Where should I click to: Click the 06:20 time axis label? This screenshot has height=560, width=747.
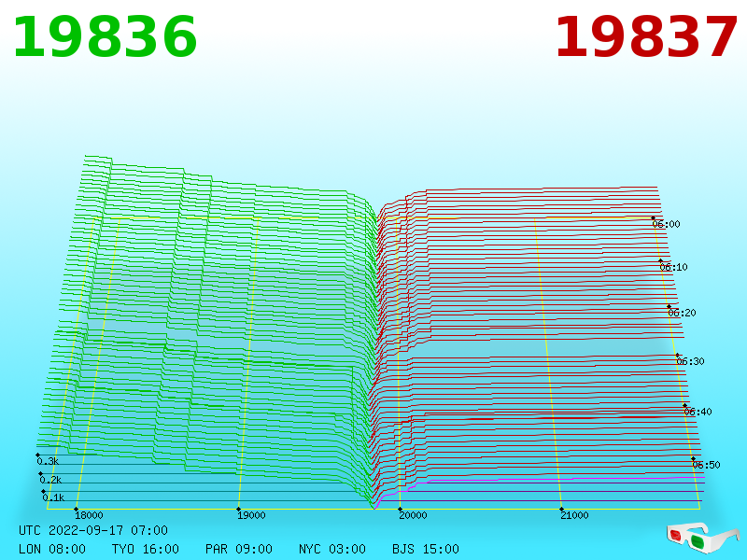pyautogui.click(x=683, y=313)
